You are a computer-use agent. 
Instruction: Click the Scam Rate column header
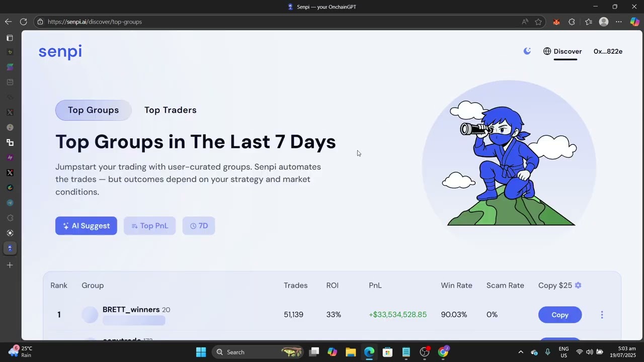[505, 285]
